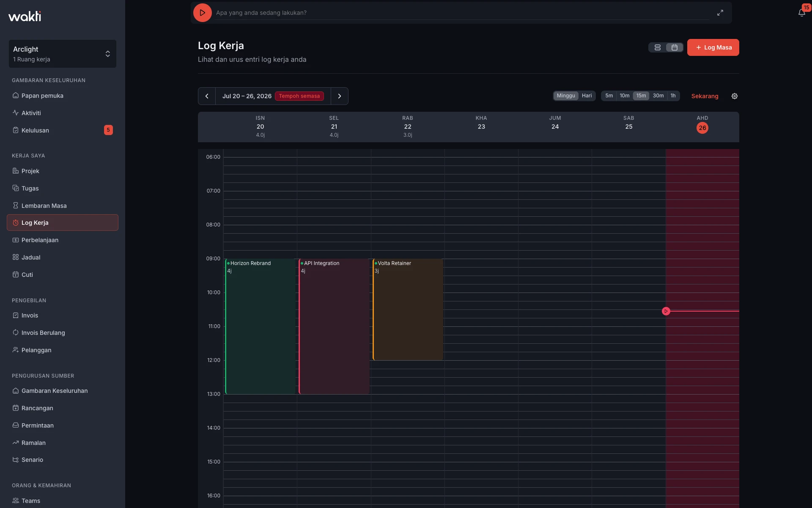Switch to calendar view layout

tap(675, 47)
